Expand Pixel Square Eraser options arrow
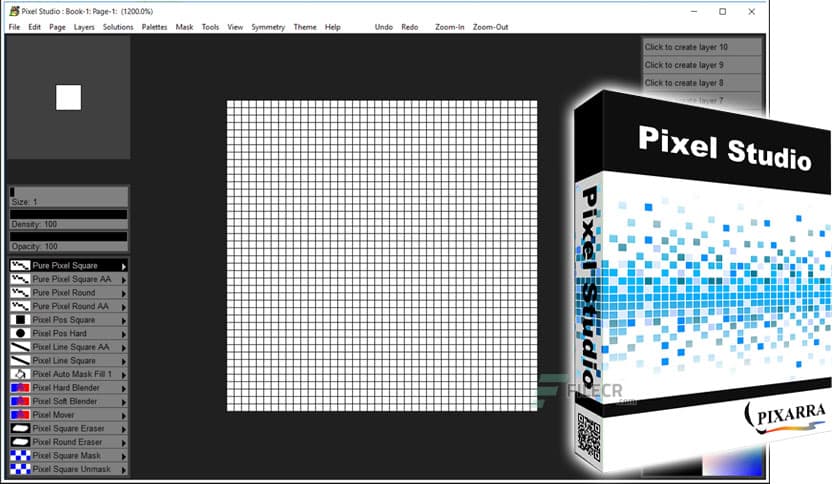 coord(124,429)
